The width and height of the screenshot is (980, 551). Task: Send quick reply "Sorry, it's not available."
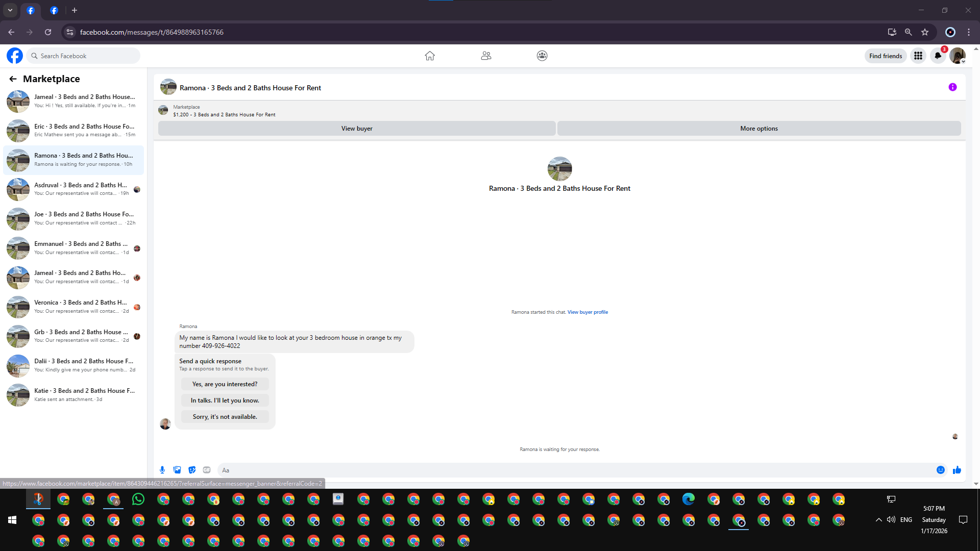click(x=225, y=417)
